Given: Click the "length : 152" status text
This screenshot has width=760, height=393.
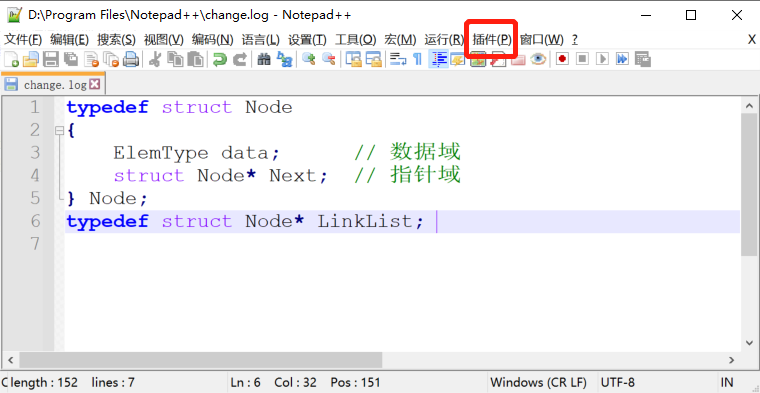Looking at the screenshot, I should tap(44, 382).
